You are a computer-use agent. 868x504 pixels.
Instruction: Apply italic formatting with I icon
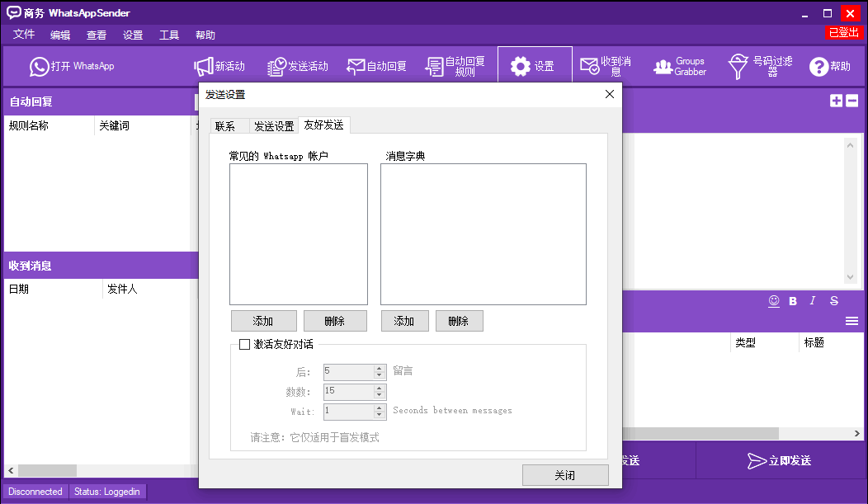[813, 300]
